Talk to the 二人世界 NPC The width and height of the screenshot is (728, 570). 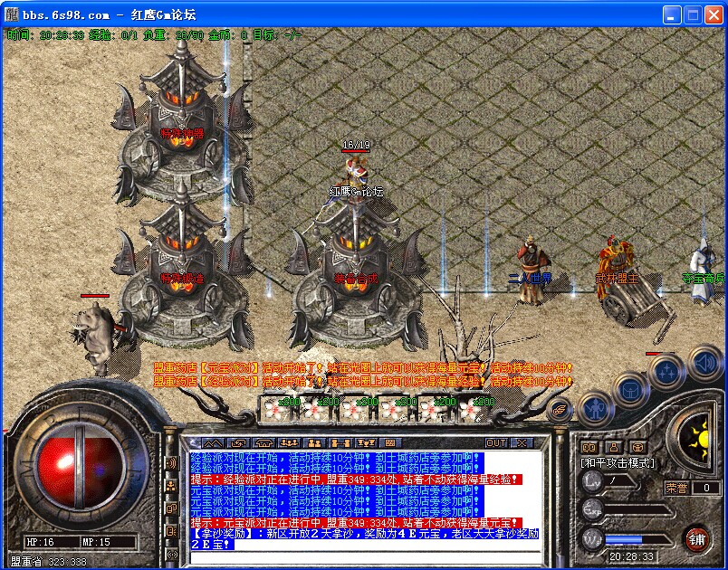533,270
